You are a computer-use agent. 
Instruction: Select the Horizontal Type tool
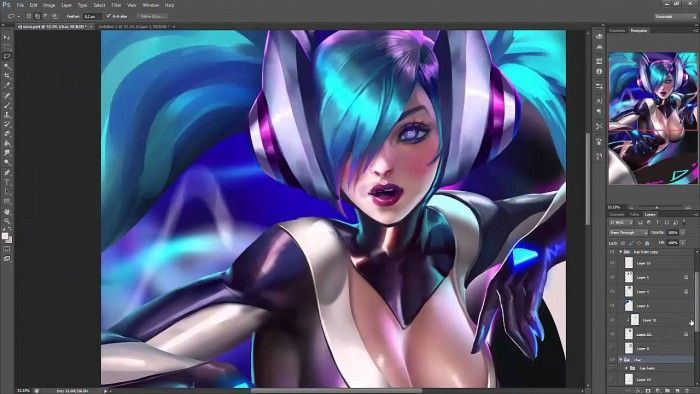point(7,182)
